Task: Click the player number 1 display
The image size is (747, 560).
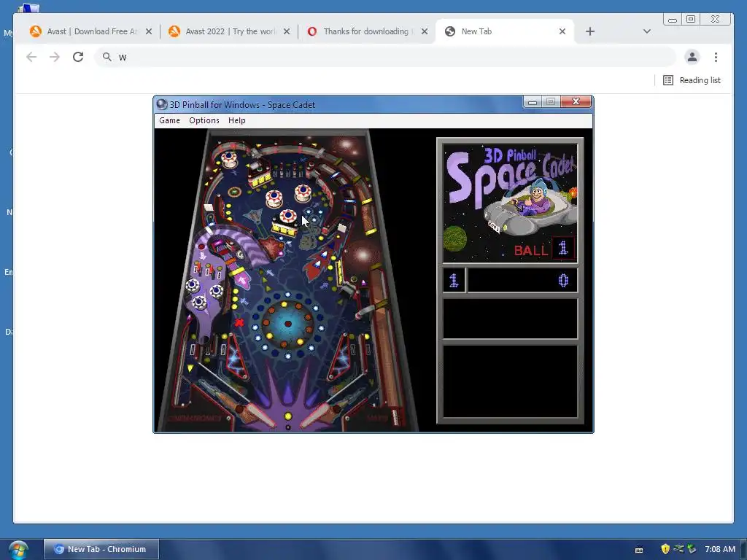Action: (x=454, y=281)
